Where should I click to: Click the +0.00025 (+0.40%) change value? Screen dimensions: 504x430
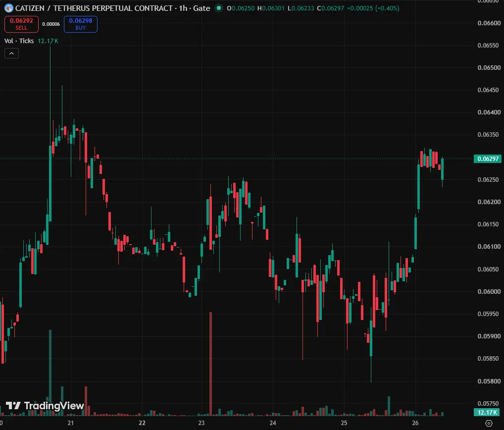pos(373,8)
